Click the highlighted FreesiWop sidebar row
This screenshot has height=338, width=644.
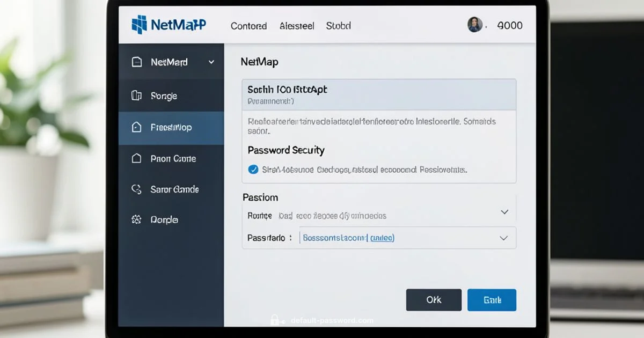click(172, 128)
